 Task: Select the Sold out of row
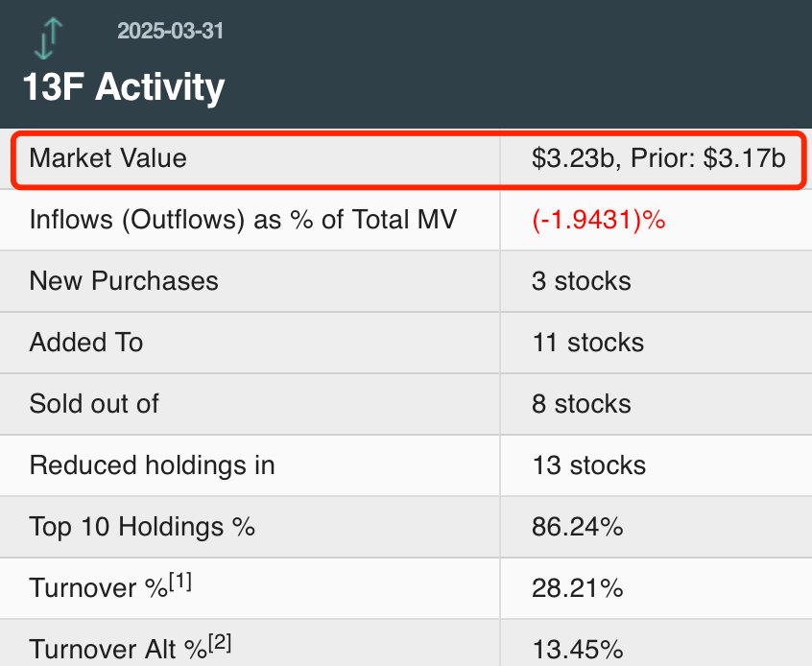94,404
